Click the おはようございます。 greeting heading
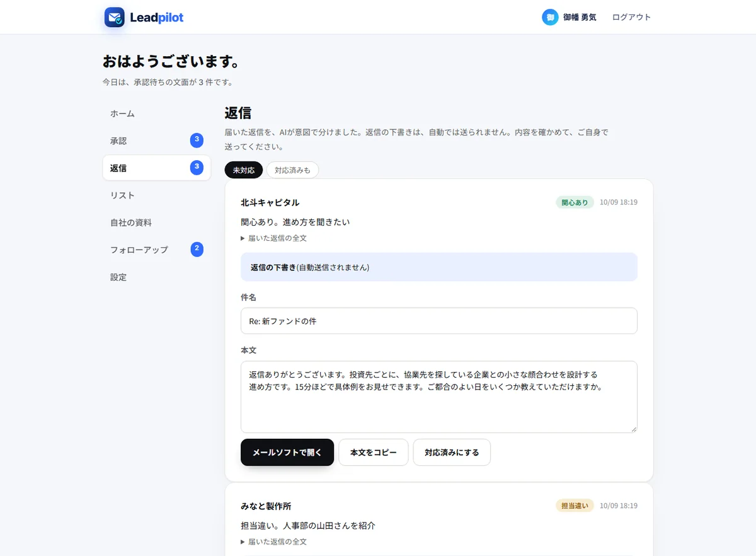Viewport: 756px width, 556px height. point(172,62)
